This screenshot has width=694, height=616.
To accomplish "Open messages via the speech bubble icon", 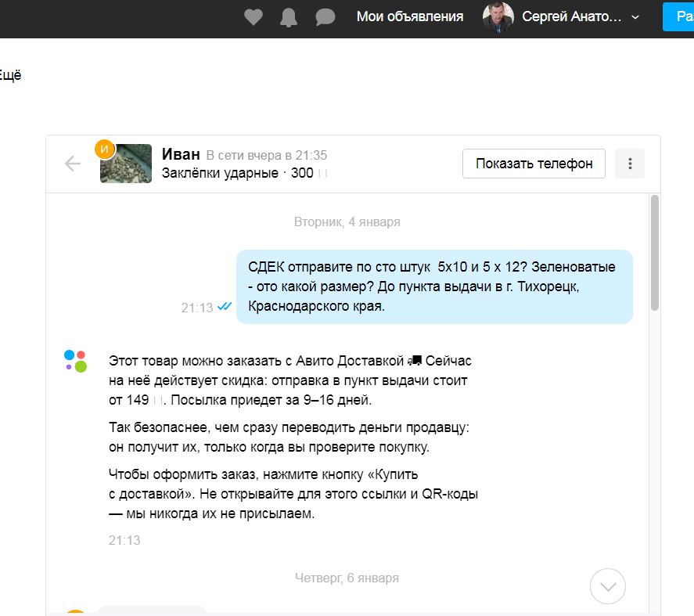I will click(325, 17).
